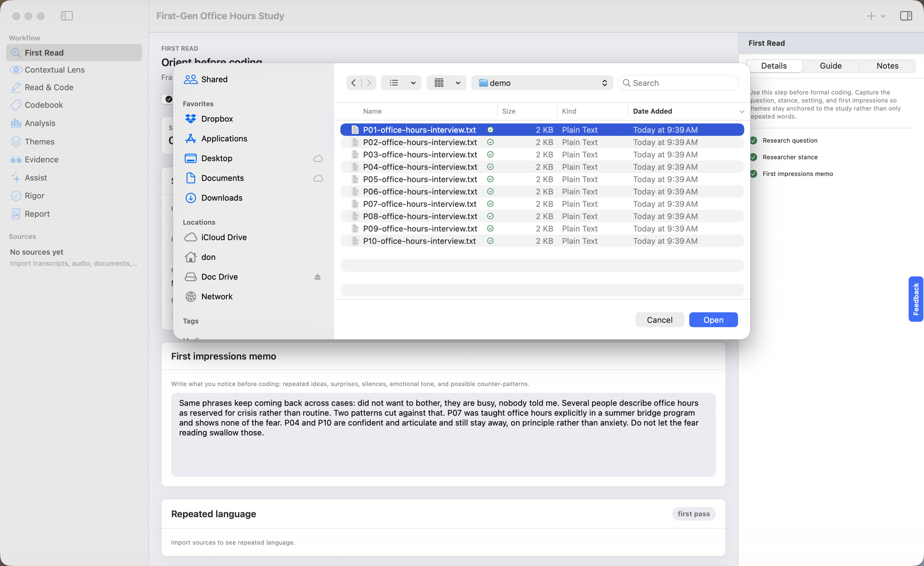The image size is (924, 566).
Task: Click the plus add icon in title bar
Action: point(870,16)
